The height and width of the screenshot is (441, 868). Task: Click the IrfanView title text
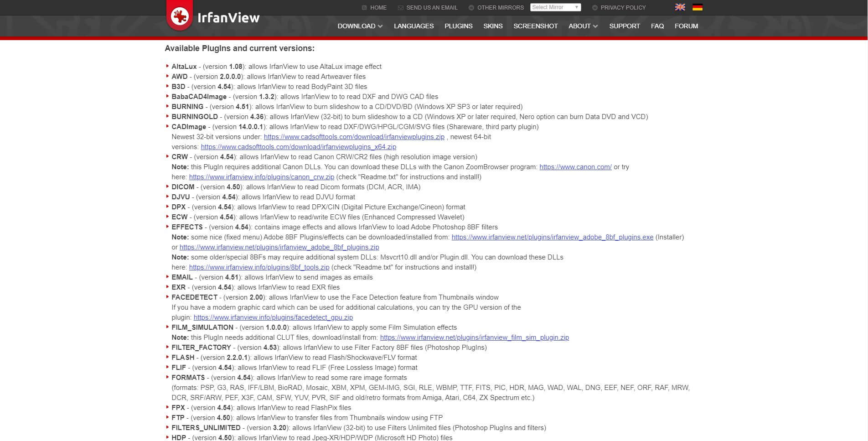pyautogui.click(x=228, y=18)
